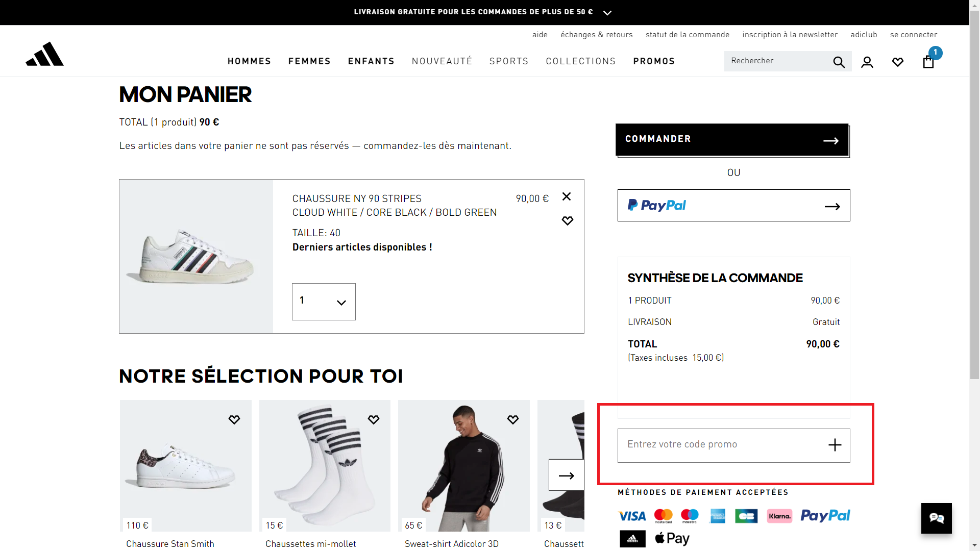Expand the free delivery banner chevron
The width and height of the screenshot is (980, 551).
click(607, 13)
